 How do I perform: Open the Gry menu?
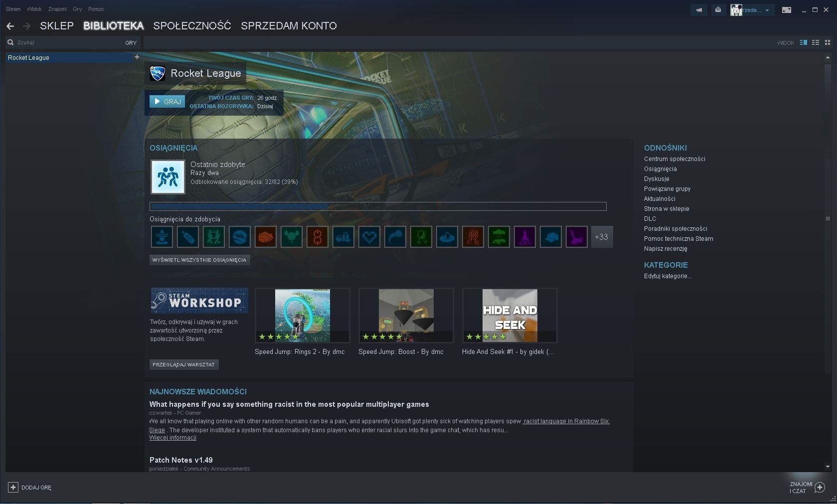click(x=77, y=9)
